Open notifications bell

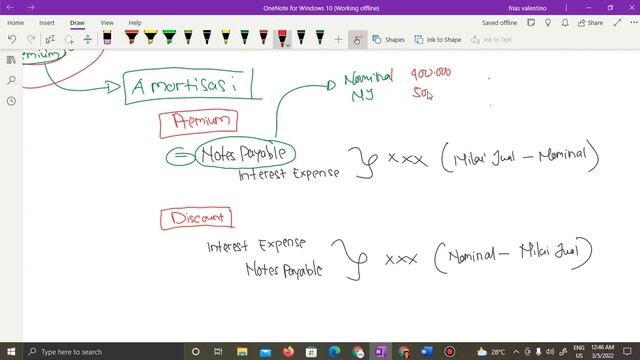(x=565, y=23)
